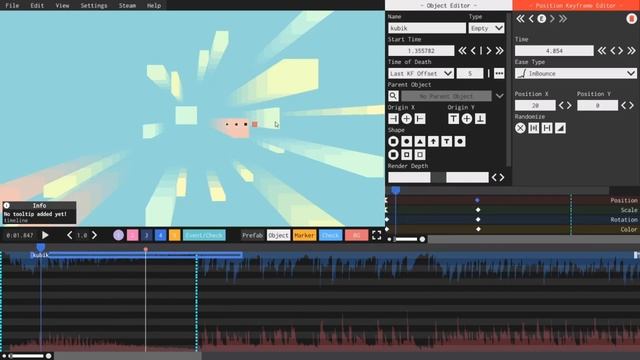Open the View menu
640x360 pixels.
coord(62,5)
